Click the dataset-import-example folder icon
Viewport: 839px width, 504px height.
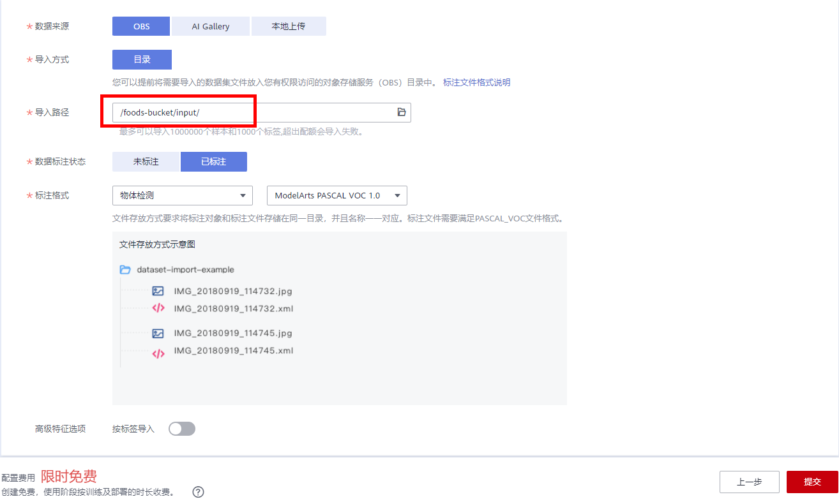coord(125,270)
